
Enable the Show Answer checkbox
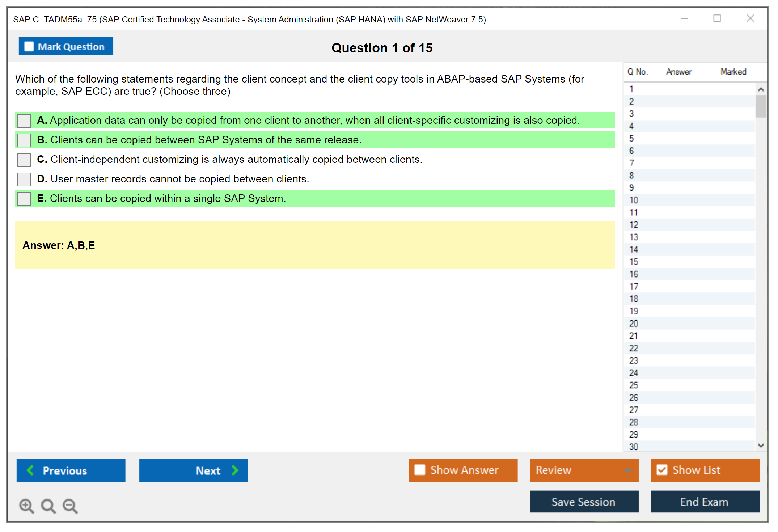(x=420, y=470)
